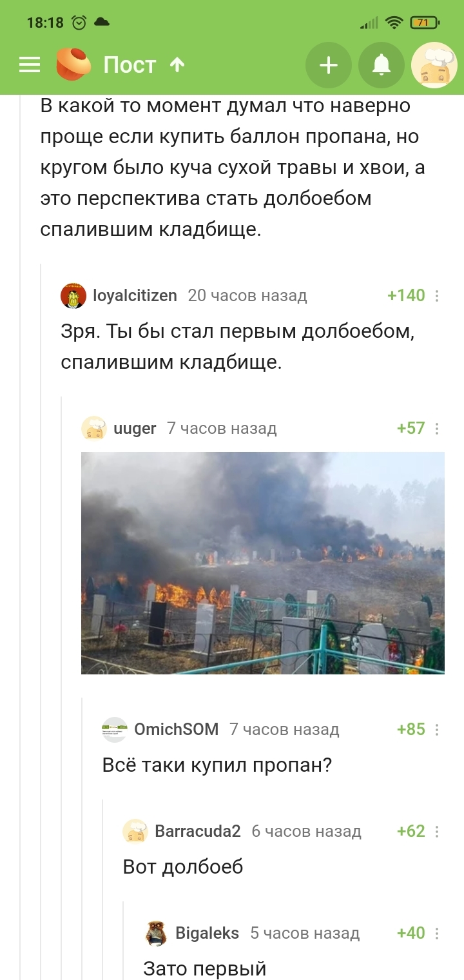Tap the Pikabu logo icon

pyautogui.click(x=73, y=64)
